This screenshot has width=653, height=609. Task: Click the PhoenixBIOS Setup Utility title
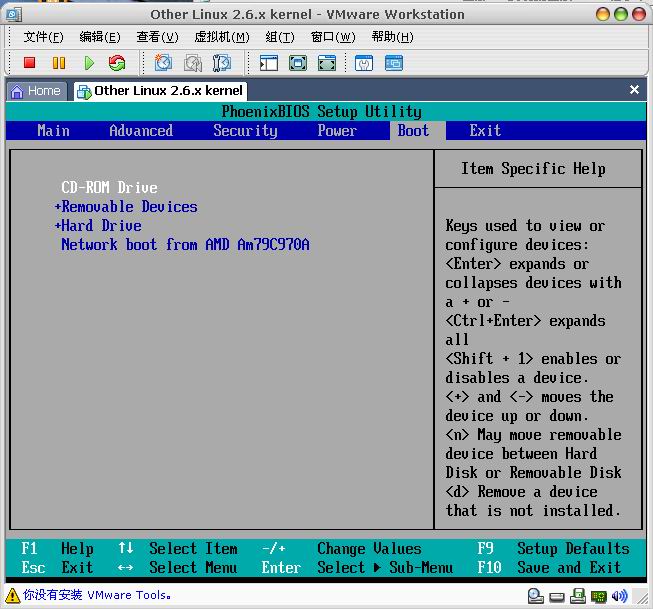coord(322,112)
